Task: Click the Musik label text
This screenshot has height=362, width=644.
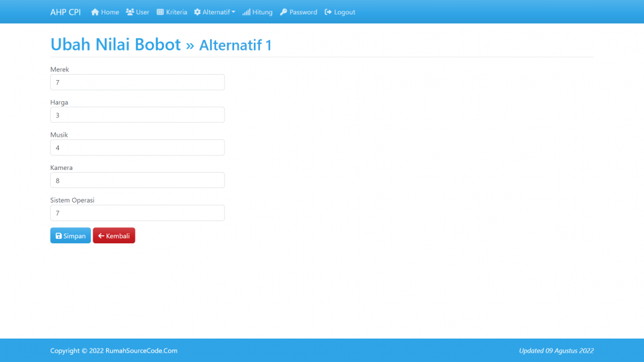Action: point(59,135)
